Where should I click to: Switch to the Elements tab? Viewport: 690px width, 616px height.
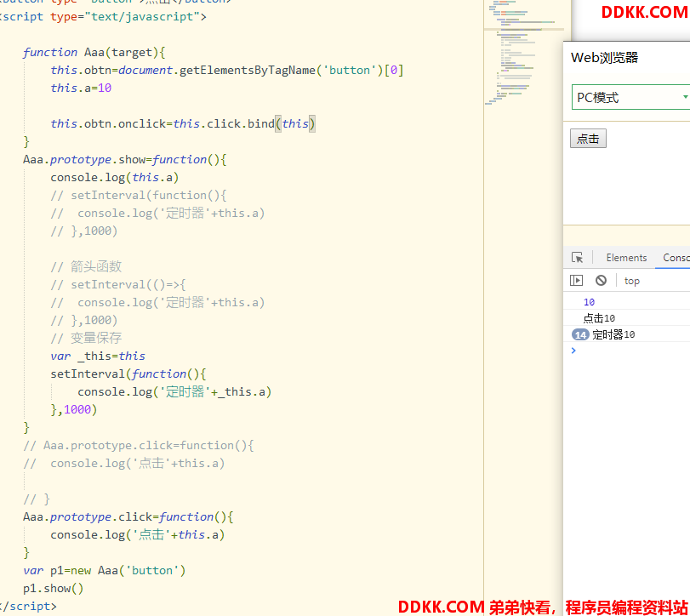coord(626,258)
